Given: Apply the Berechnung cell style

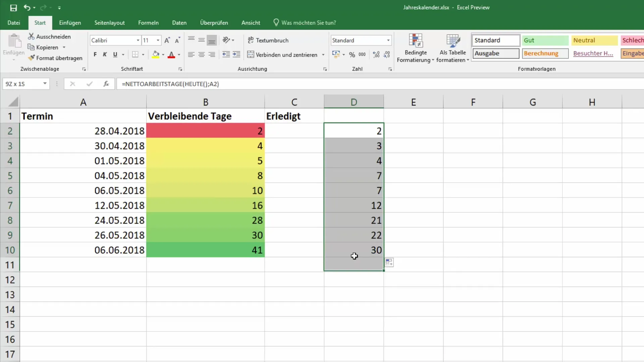Looking at the screenshot, I should [545, 53].
